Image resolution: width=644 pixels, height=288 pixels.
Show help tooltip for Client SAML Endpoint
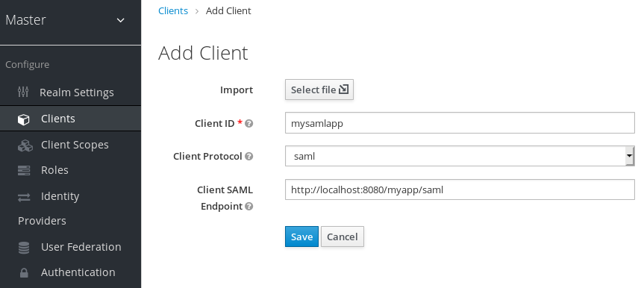coord(249,206)
